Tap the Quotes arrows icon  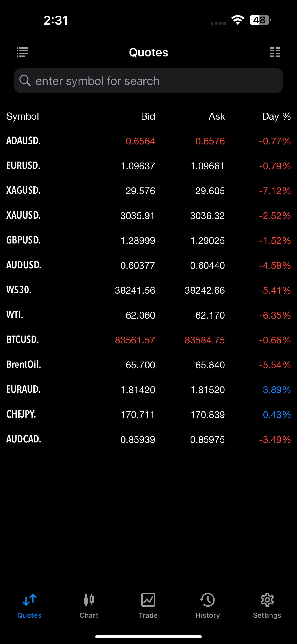(30, 599)
